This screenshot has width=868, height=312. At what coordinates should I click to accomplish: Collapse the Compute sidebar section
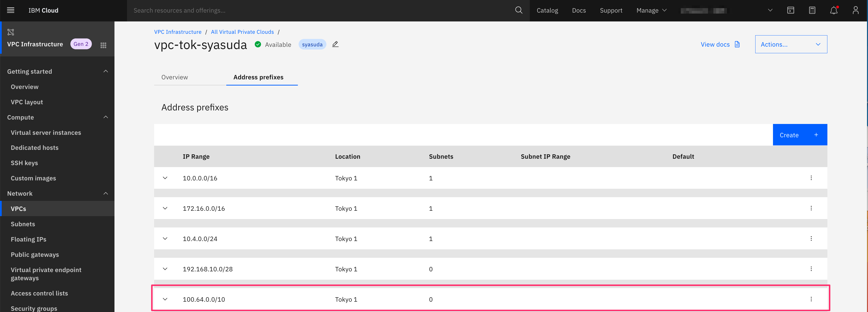coord(105,117)
